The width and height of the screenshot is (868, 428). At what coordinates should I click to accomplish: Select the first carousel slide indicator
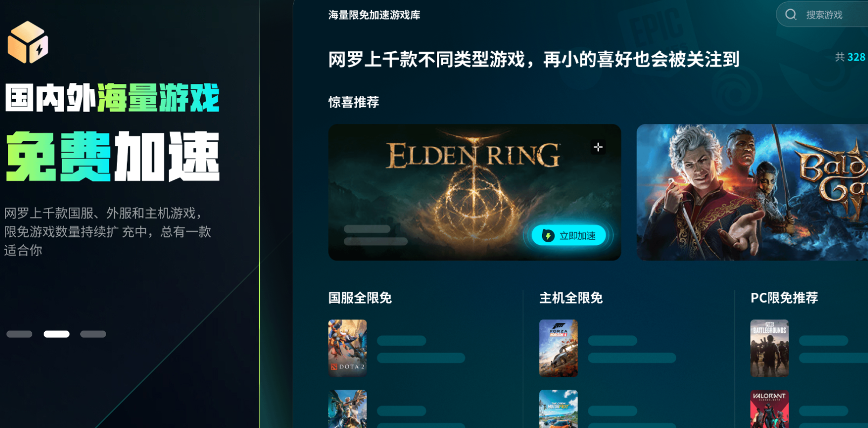pos(19,334)
